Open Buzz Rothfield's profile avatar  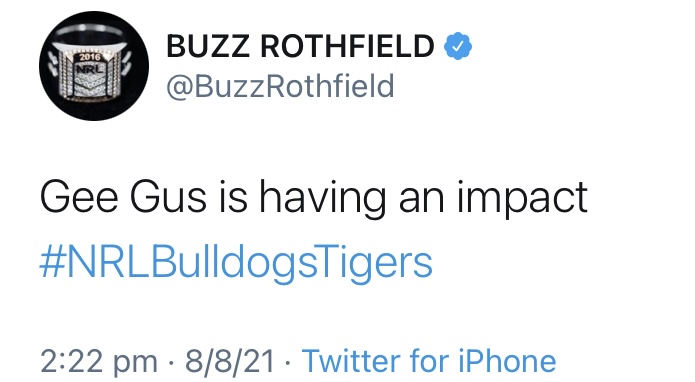[94, 66]
